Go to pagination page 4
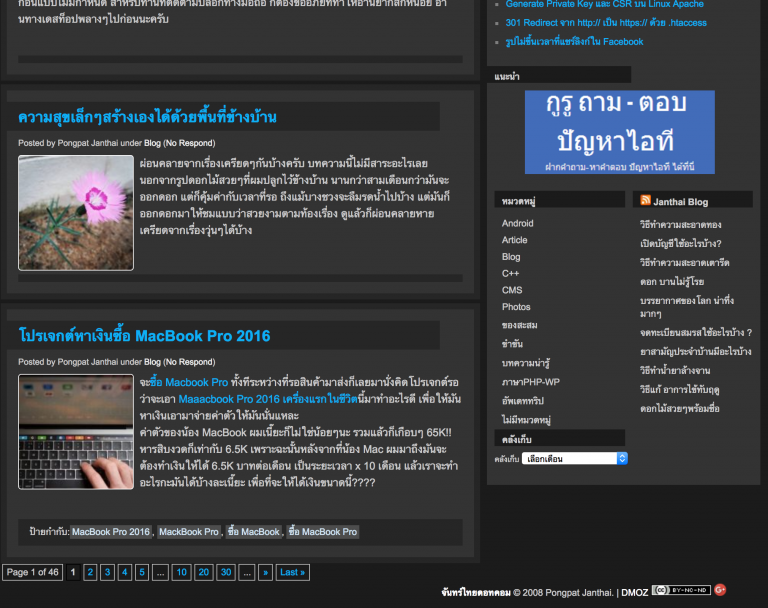The width and height of the screenshot is (768, 608). click(x=124, y=572)
